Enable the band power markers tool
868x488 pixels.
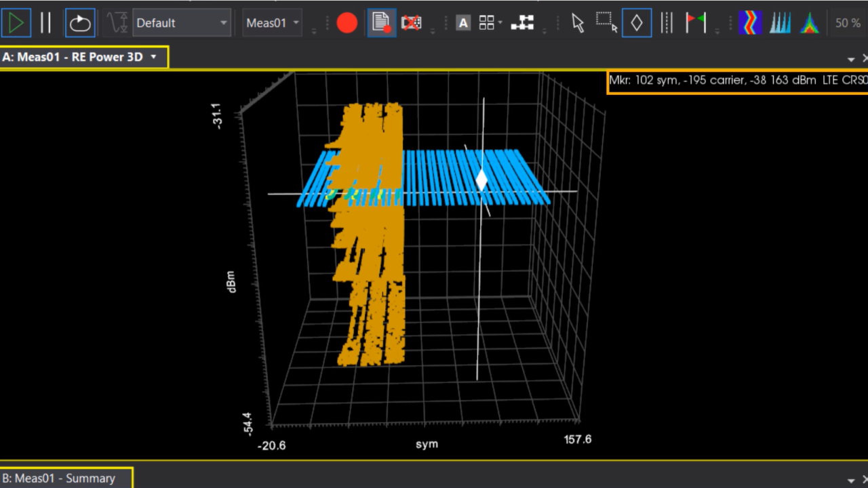click(666, 22)
